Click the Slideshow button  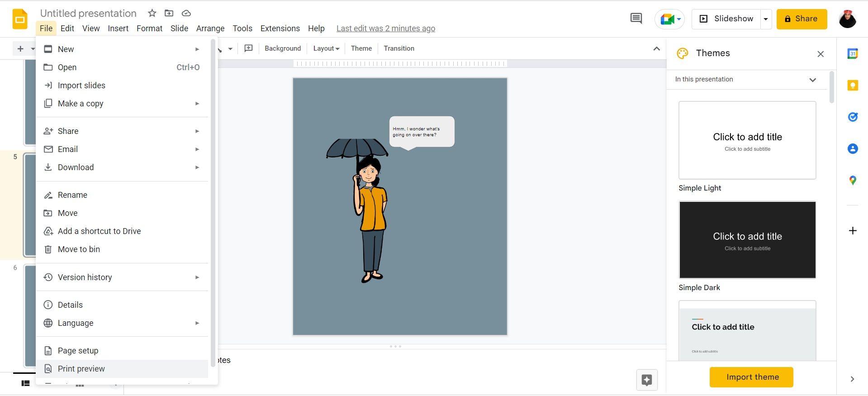pyautogui.click(x=726, y=19)
